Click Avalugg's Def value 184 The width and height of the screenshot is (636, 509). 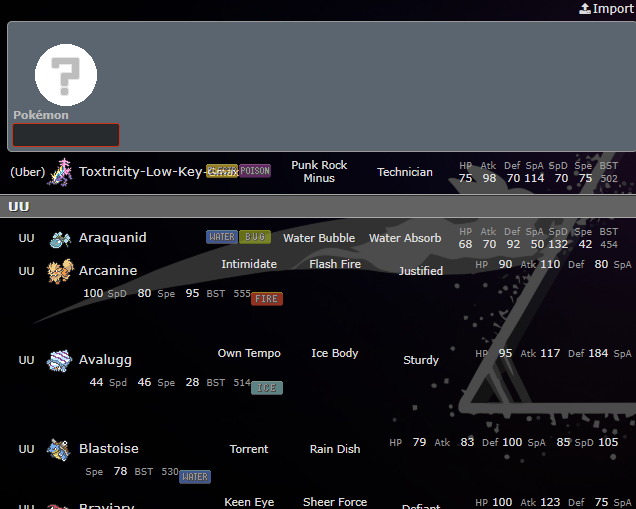pos(598,353)
